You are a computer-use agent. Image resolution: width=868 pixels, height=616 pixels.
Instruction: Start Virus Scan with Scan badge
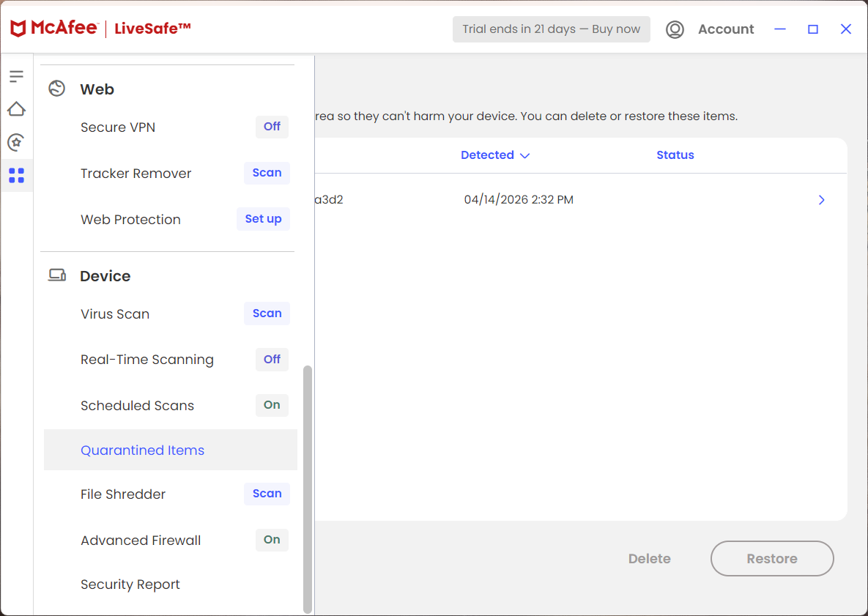267,313
